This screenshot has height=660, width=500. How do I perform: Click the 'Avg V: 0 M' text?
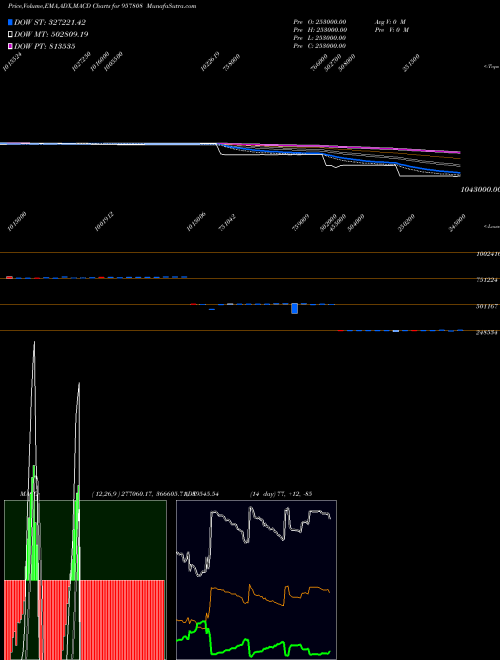click(x=390, y=21)
